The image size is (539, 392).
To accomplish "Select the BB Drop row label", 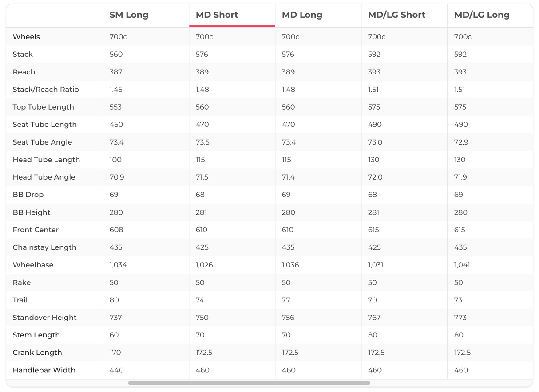I will (x=28, y=195).
